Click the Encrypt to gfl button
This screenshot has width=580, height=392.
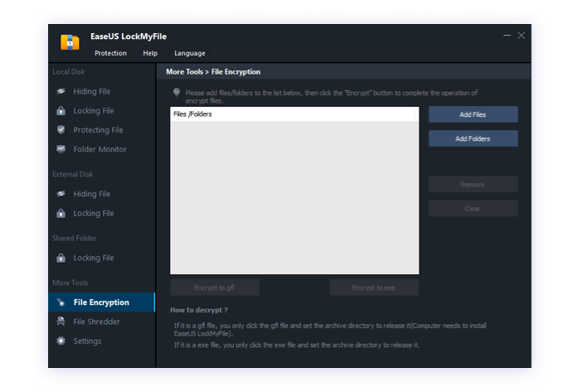(x=215, y=288)
